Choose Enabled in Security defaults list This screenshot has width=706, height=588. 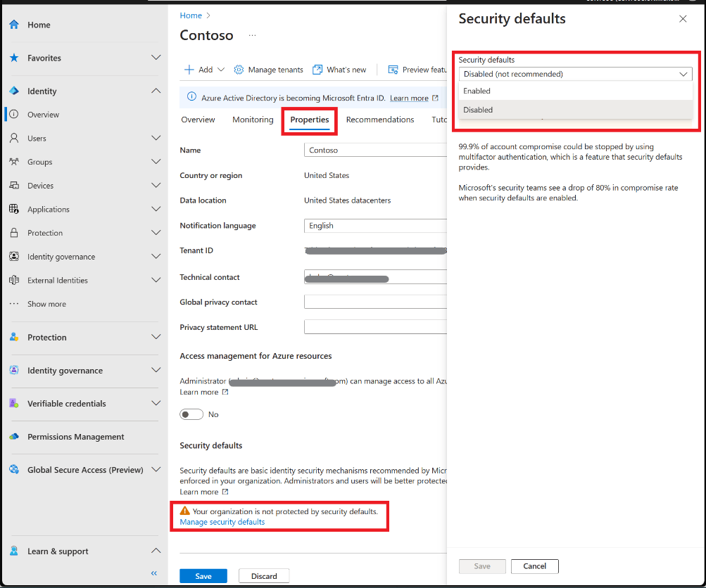point(575,91)
